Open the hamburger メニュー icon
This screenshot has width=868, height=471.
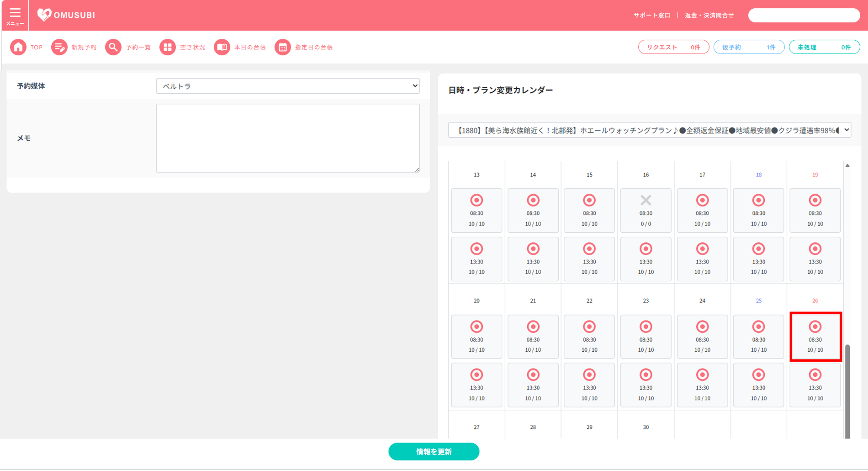(x=15, y=16)
